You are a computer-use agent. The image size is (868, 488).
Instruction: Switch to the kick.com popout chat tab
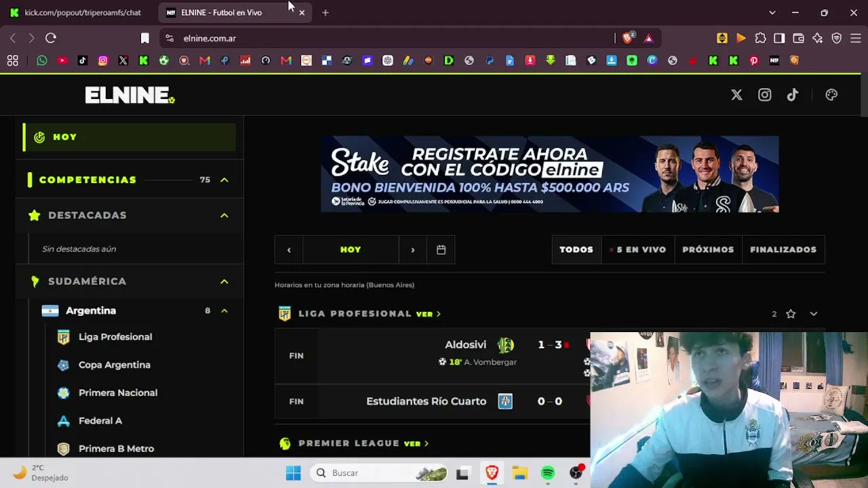click(77, 12)
